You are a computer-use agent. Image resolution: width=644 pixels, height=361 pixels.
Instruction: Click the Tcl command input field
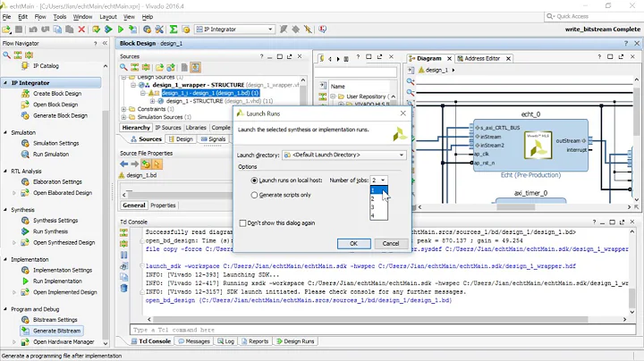[x=383, y=330]
